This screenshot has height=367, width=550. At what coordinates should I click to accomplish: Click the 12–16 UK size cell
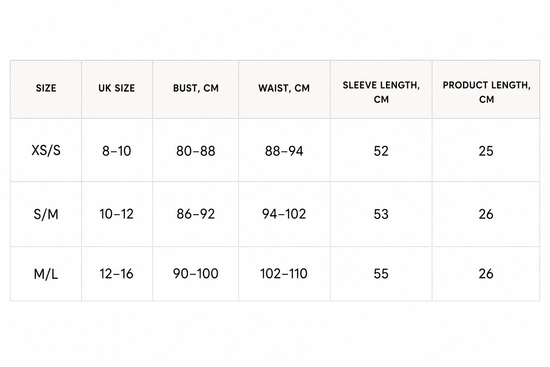(117, 274)
